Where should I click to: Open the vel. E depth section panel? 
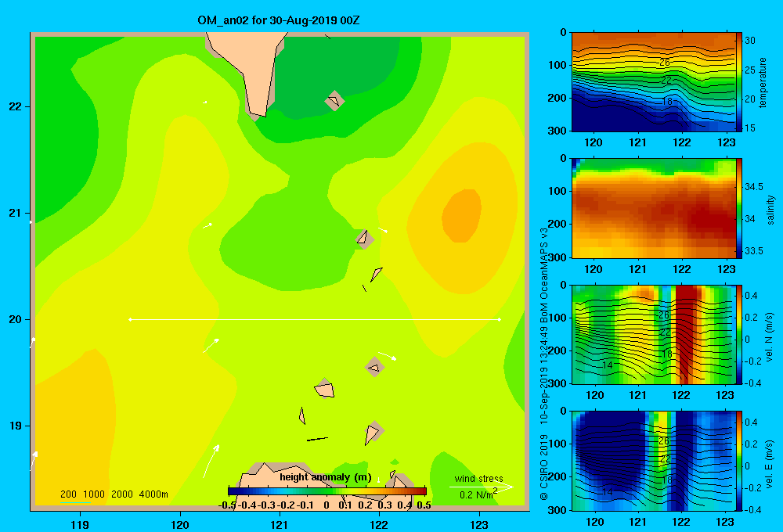click(x=653, y=461)
